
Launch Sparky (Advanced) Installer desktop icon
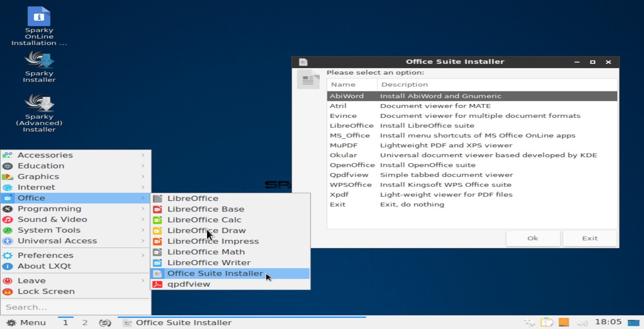pyautogui.click(x=39, y=104)
